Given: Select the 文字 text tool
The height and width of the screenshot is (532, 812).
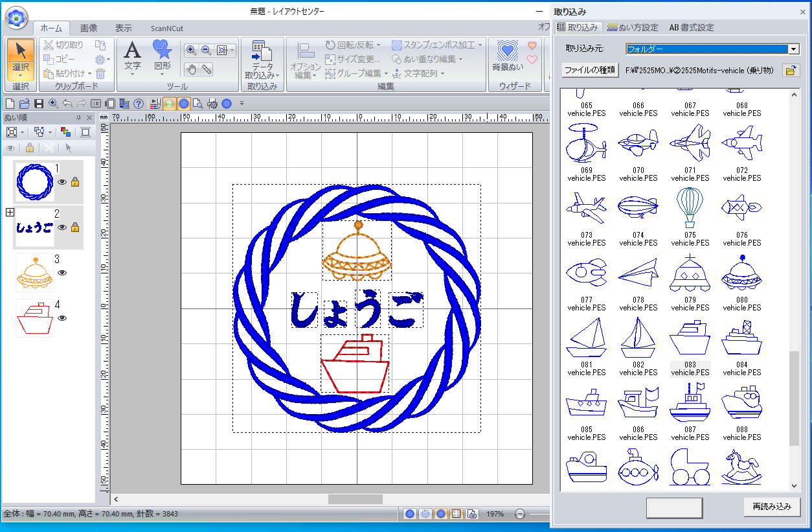Looking at the screenshot, I should tap(132, 56).
